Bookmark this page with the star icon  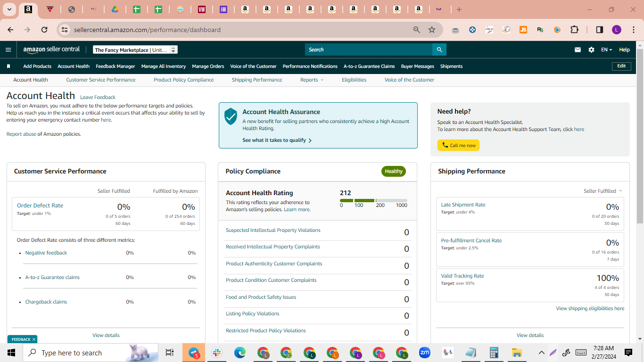point(432,30)
